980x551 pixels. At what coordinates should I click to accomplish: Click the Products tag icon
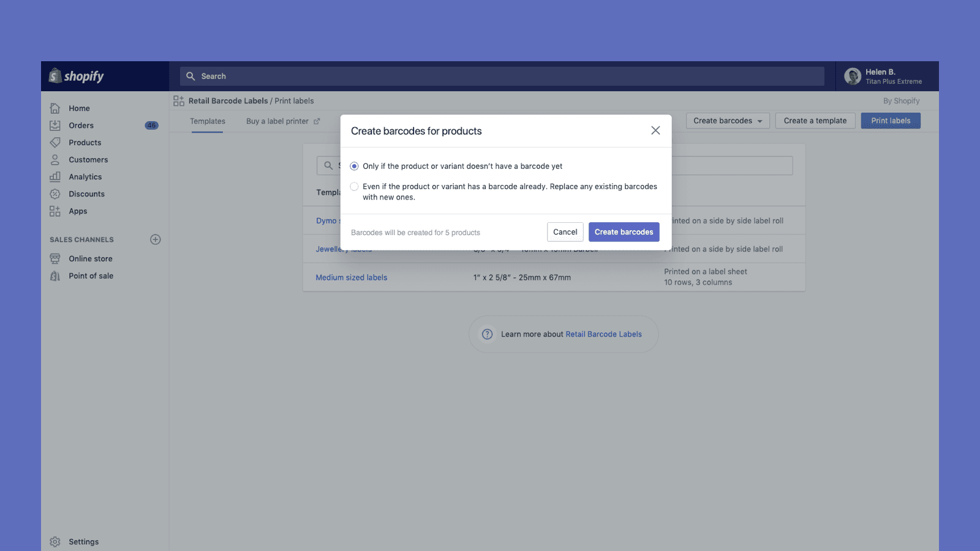point(55,143)
